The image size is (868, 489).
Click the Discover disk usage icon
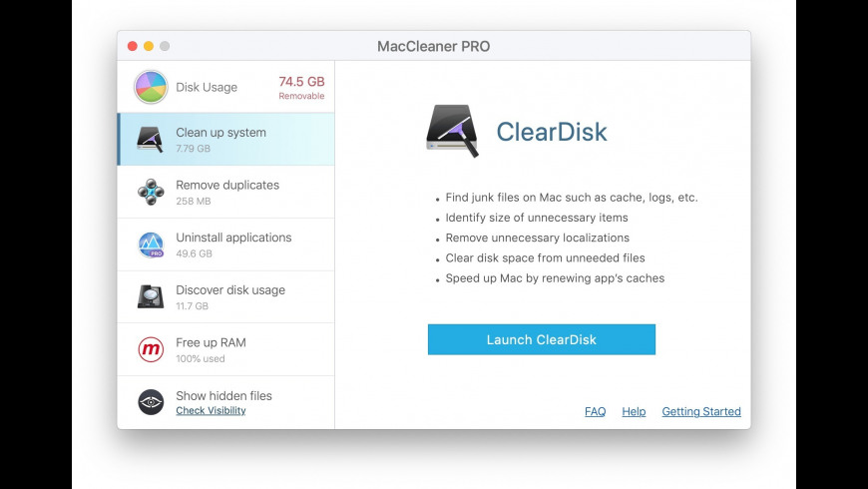click(151, 296)
